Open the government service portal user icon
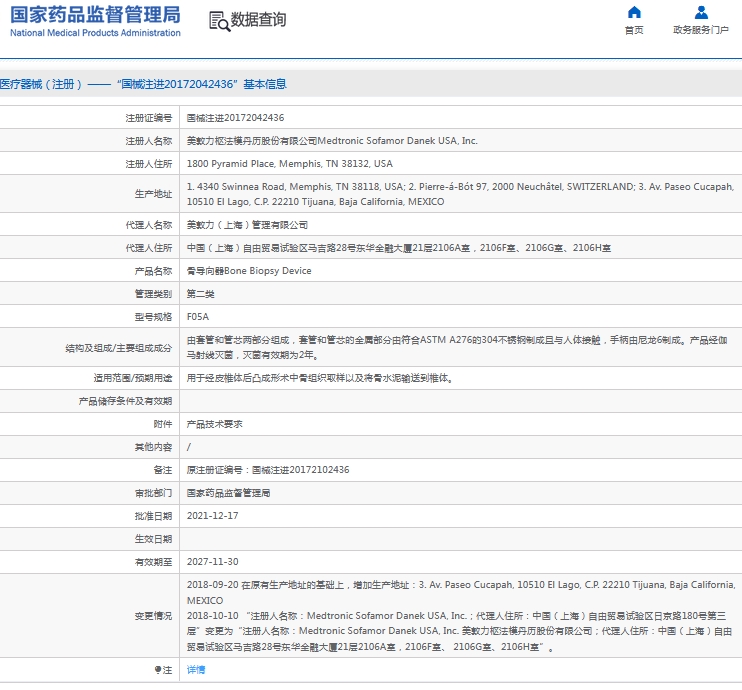This screenshot has width=742, height=690. pyautogui.click(x=701, y=13)
